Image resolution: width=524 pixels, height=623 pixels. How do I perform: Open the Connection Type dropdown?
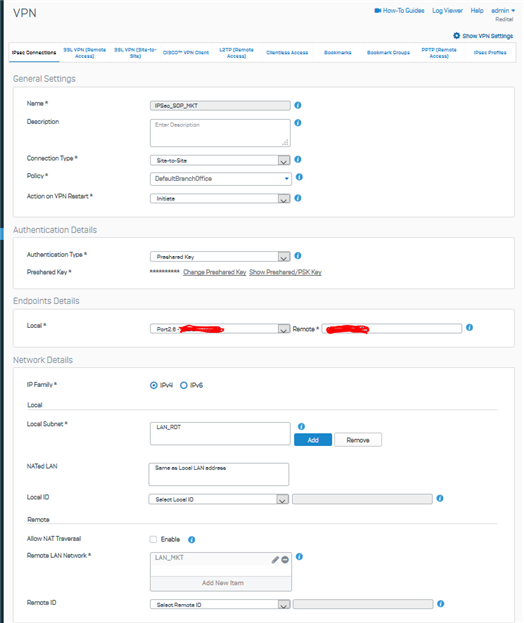(x=220, y=160)
